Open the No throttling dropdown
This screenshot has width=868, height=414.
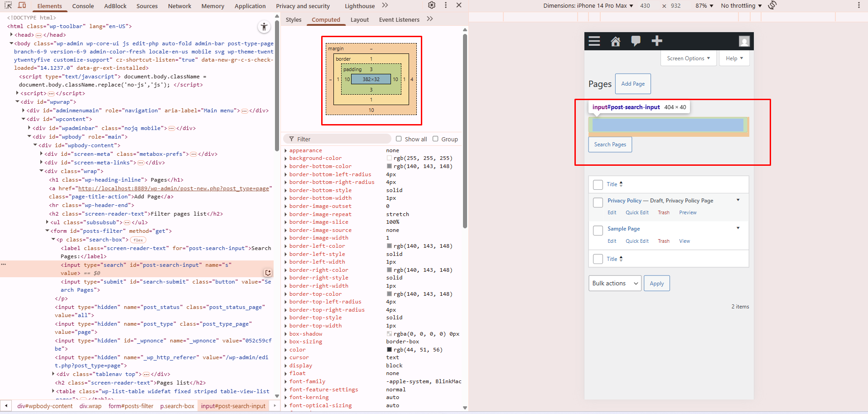point(741,5)
